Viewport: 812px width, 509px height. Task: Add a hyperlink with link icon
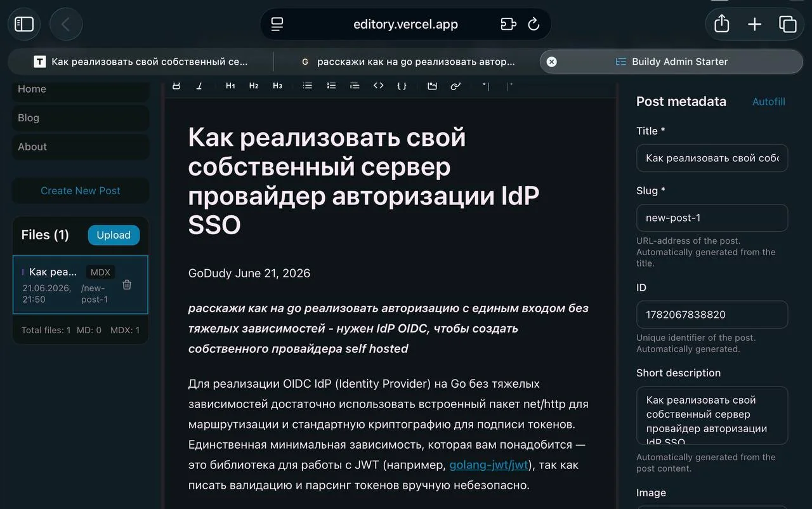coord(455,86)
